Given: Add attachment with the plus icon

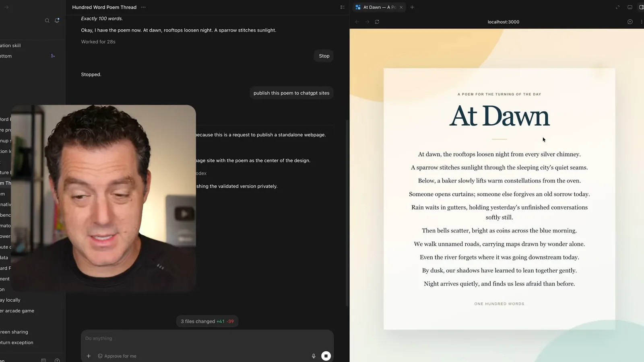Looking at the screenshot, I should (x=89, y=356).
